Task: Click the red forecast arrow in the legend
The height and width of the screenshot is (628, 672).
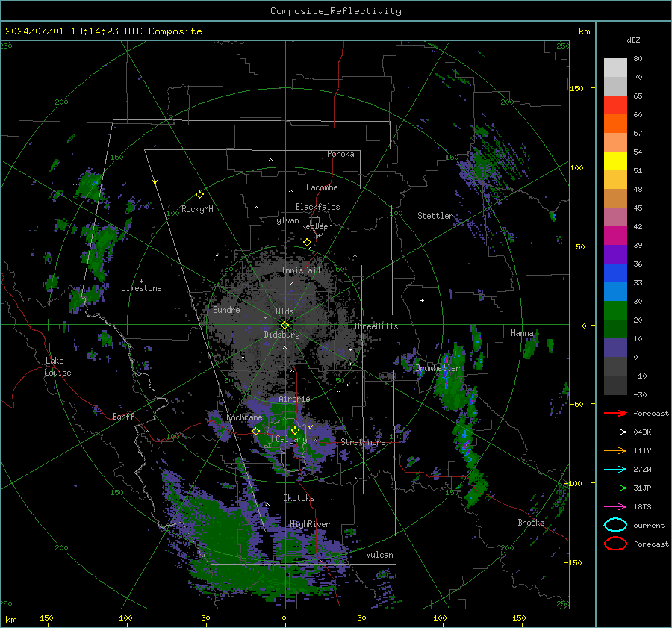Action: (x=615, y=413)
